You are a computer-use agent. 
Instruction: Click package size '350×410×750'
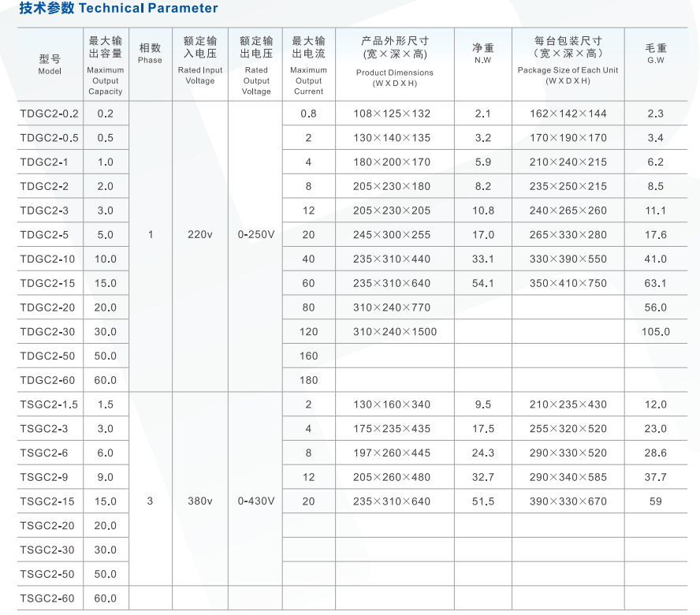pyautogui.click(x=568, y=283)
